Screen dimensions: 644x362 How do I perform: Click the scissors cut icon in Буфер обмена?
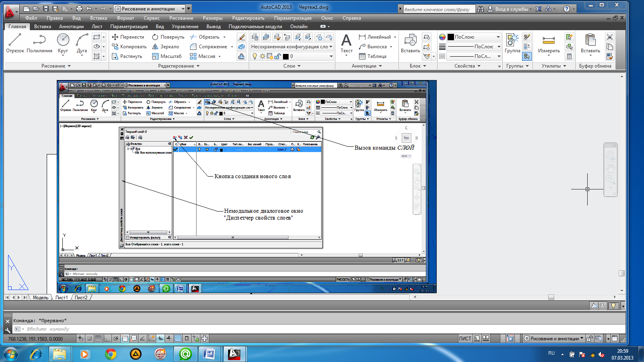[610, 37]
